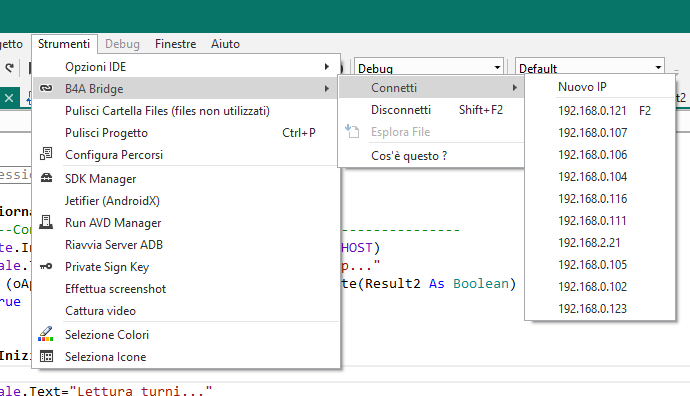This screenshot has width=690, height=396.
Task: Select B4A Bridge menu entry
Action: pos(186,88)
